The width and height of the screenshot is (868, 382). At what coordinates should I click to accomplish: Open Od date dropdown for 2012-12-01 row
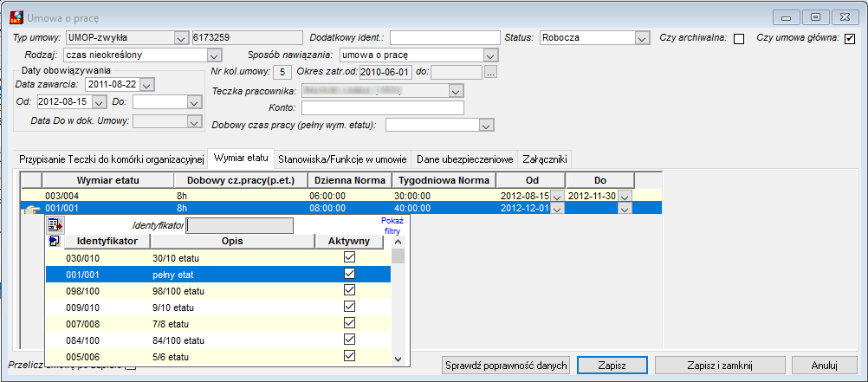tap(558, 209)
